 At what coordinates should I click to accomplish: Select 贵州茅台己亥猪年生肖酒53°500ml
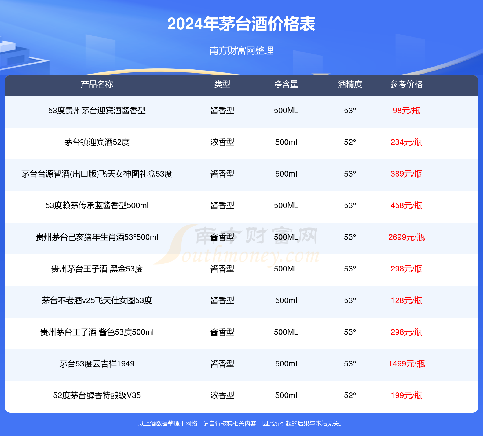click(x=97, y=237)
